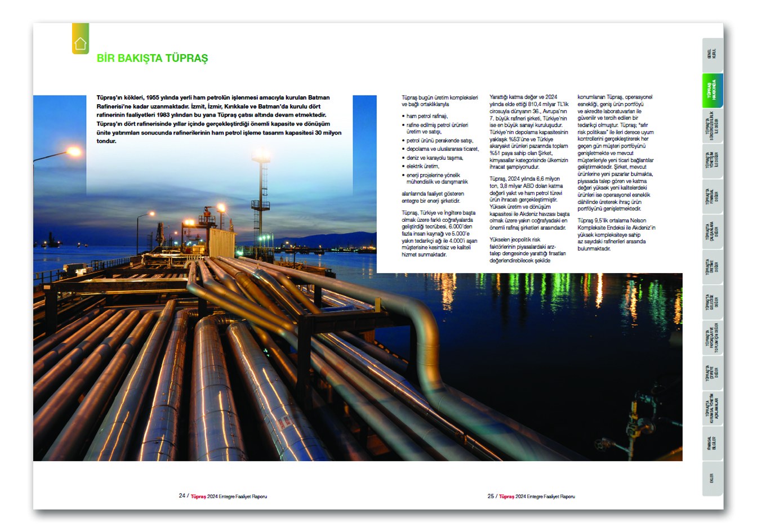Click the page 25 footer text
Screen dimensions: 757x532
click(x=531, y=496)
